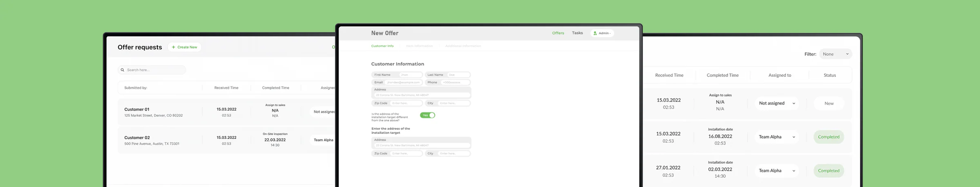980x187 pixels.
Task: Click the installation target City field
Action: coord(454,154)
